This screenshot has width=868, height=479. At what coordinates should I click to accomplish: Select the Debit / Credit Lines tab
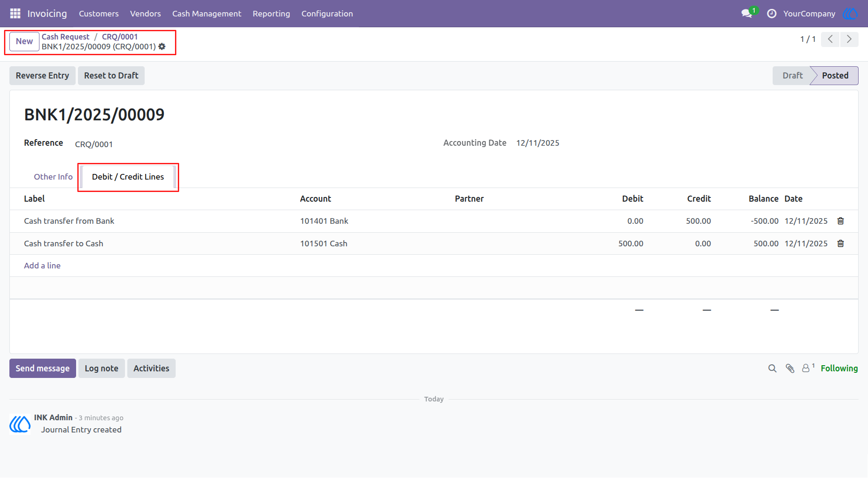click(x=128, y=177)
